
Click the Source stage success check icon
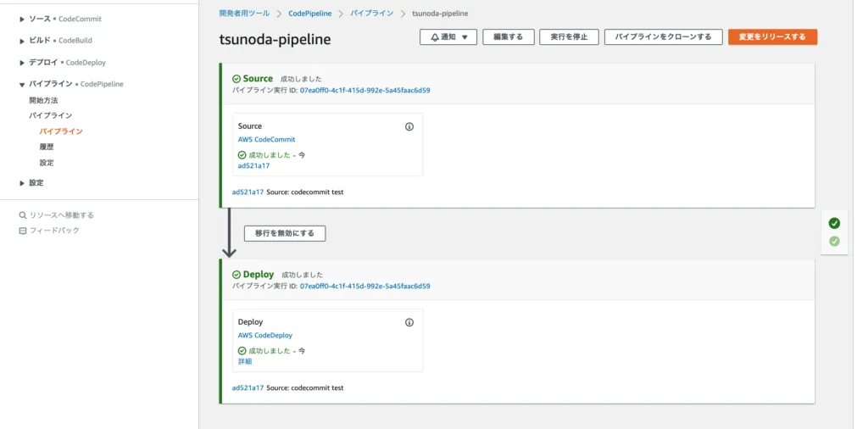[236, 79]
